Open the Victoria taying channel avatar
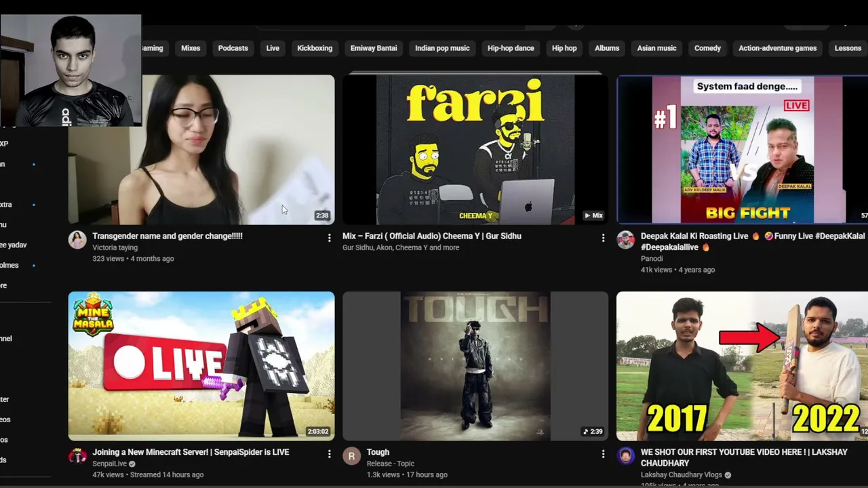The height and width of the screenshot is (488, 868). pyautogui.click(x=77, y=240)
